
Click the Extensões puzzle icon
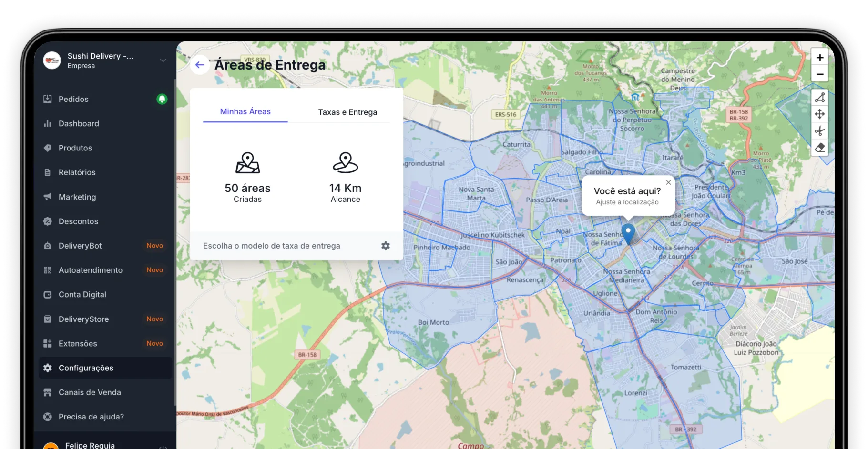click(x=48, y=343)
